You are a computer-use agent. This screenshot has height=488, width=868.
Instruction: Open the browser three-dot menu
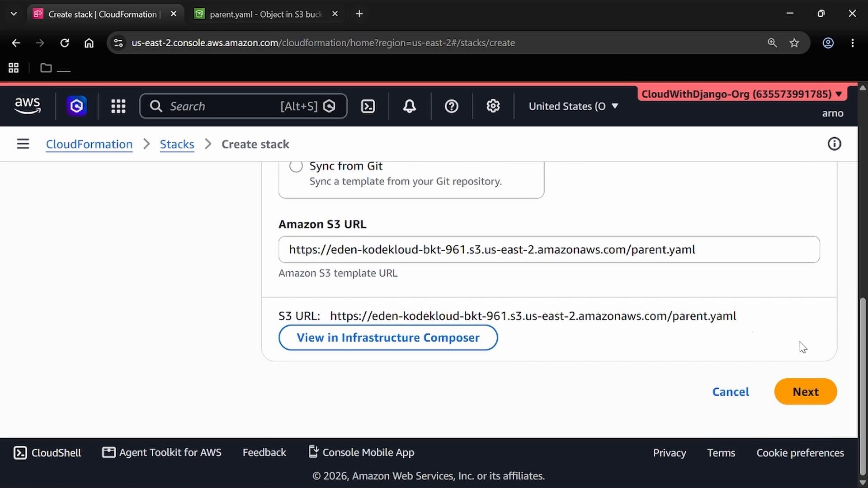pyautogui.click(x=853, y=43)
